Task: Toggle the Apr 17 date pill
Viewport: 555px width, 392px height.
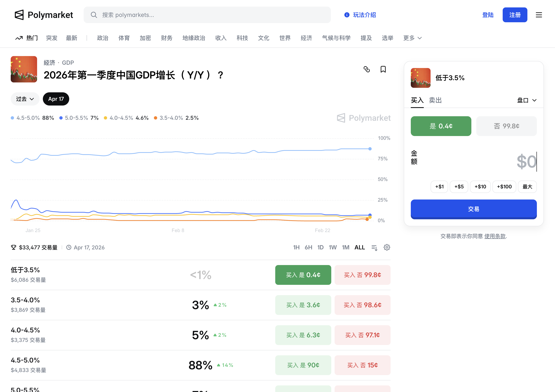Action: (x=56, y=99)
